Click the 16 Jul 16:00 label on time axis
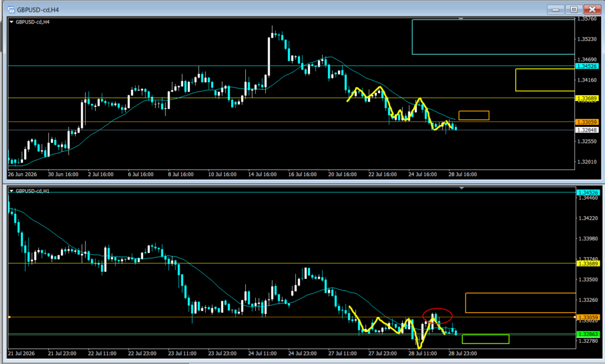Image resolution: width=605 pixels, height=364 pixels. tap(302, 174)
